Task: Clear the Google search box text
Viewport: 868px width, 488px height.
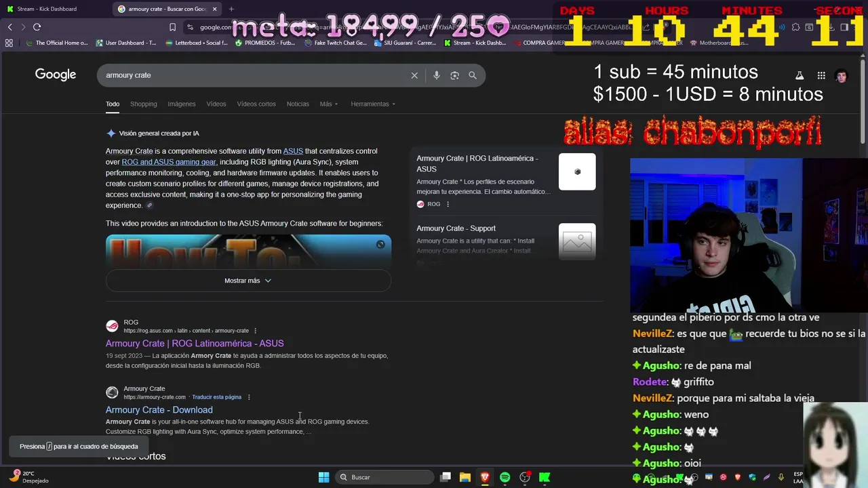Action: tap(414, 75)
